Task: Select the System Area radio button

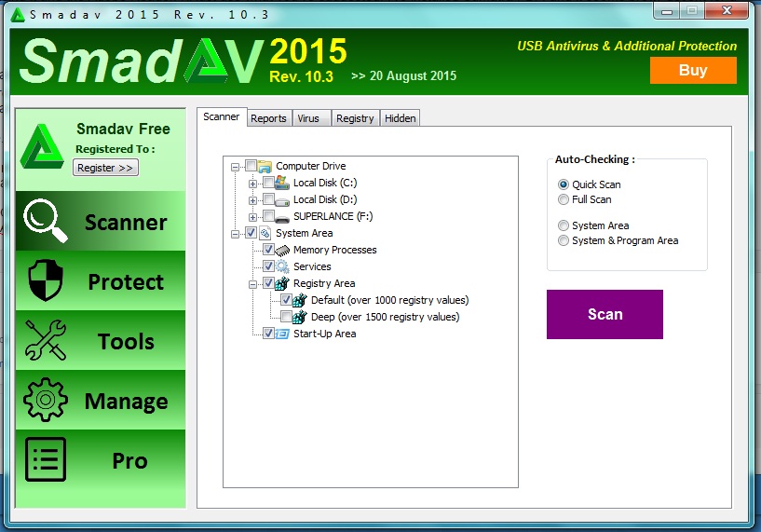Action: 563,225
